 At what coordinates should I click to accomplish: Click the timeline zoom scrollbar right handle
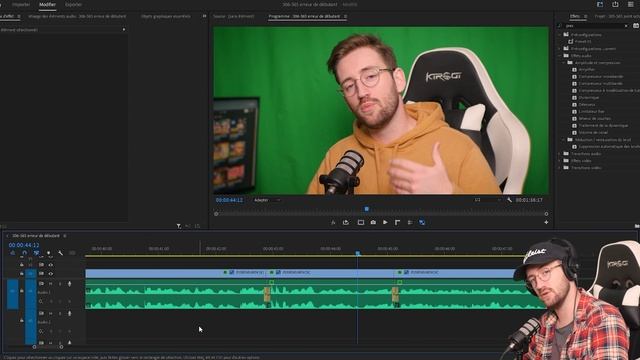tap(61, 347)
